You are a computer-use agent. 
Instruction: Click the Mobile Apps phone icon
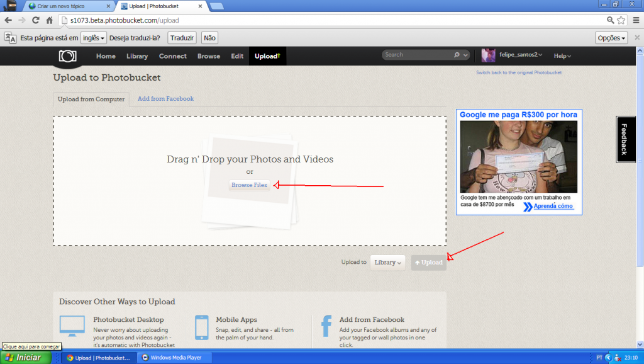point(202,327)
